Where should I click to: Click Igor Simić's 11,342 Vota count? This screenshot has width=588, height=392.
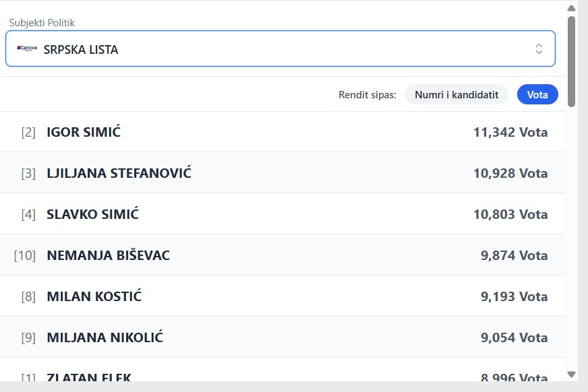(510, 132)
